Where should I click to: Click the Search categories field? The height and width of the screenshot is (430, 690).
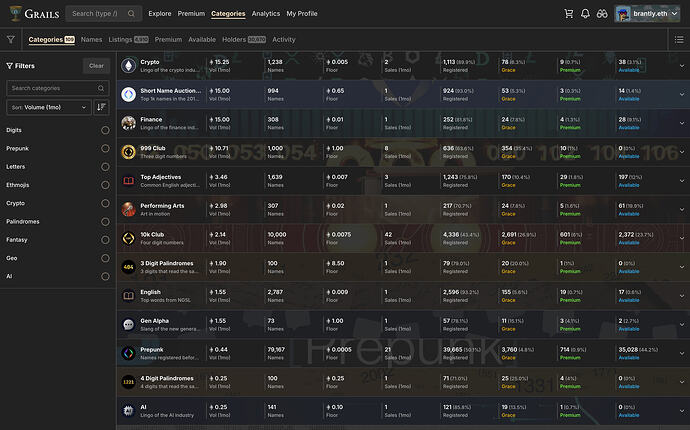click(58, 88)
